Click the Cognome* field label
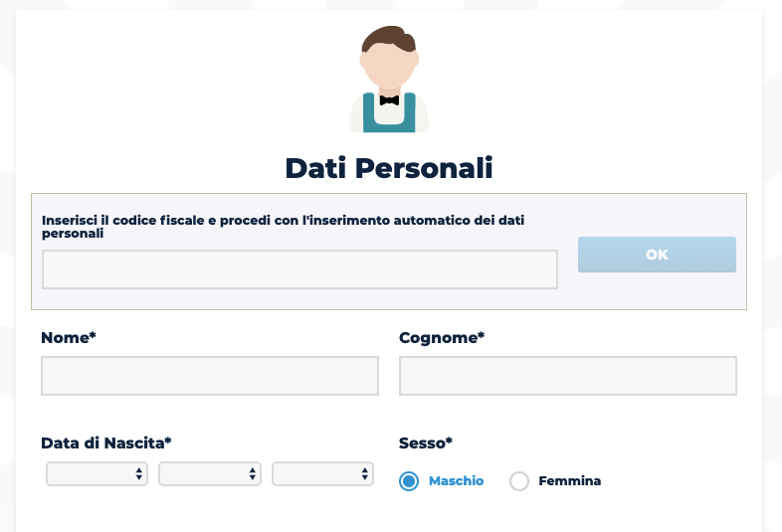The width and height of the screenshot is (782, 532). pos(442,337)
